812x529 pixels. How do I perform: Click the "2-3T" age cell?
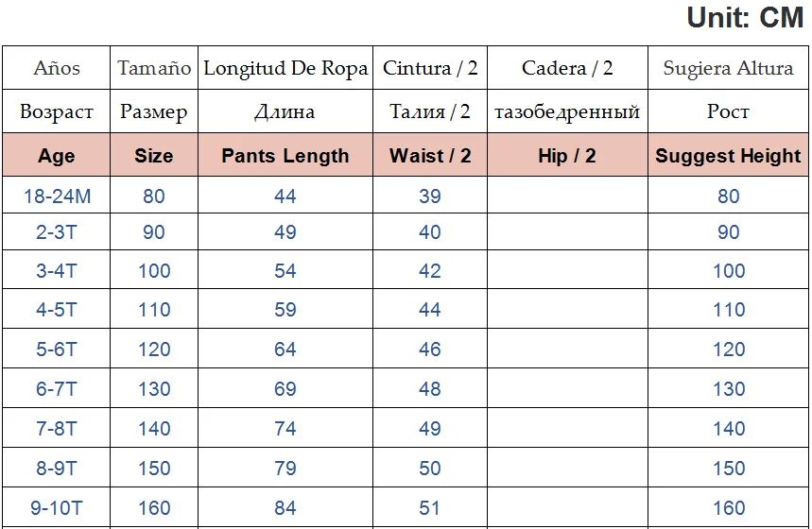57,232
